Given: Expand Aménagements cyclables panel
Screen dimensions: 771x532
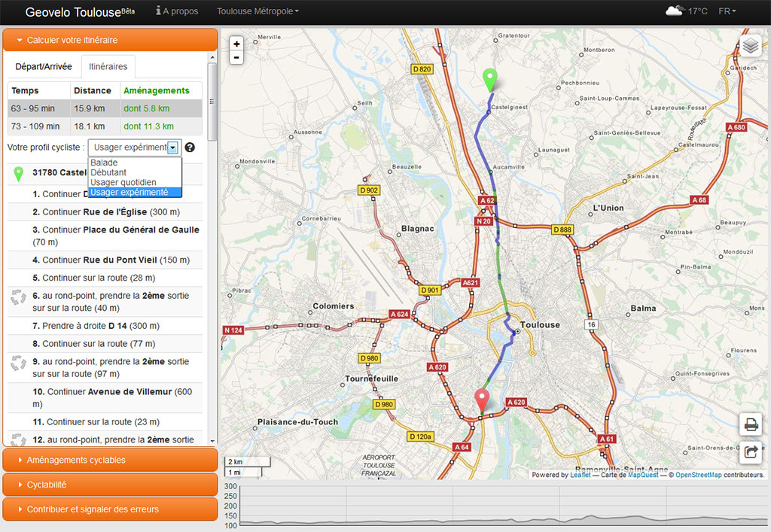Looking at the screenshot, I should point(110,460).
